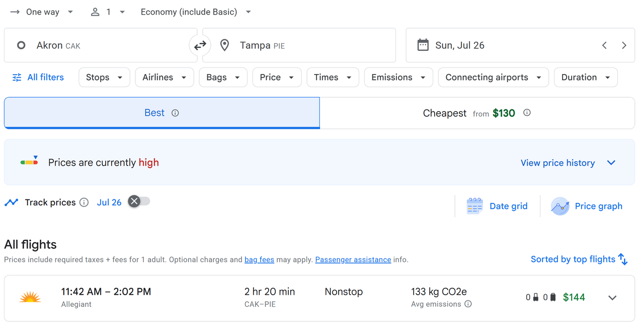The image size is (644, 334).
Task: Open the One way trip type dropdown
Action: coord(42,12)
